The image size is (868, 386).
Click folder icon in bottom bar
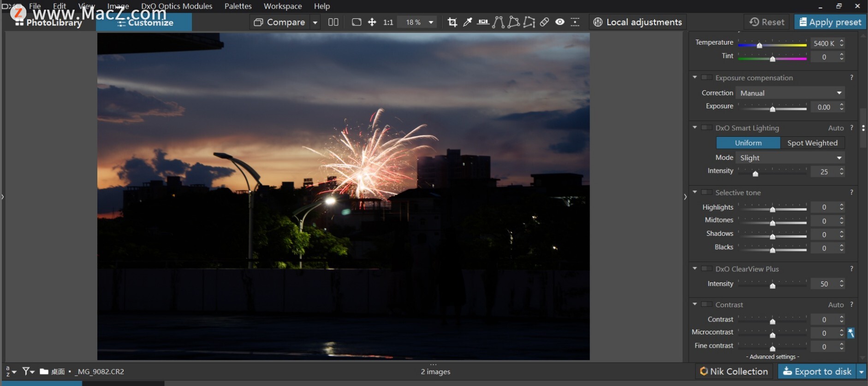(44, 371)
